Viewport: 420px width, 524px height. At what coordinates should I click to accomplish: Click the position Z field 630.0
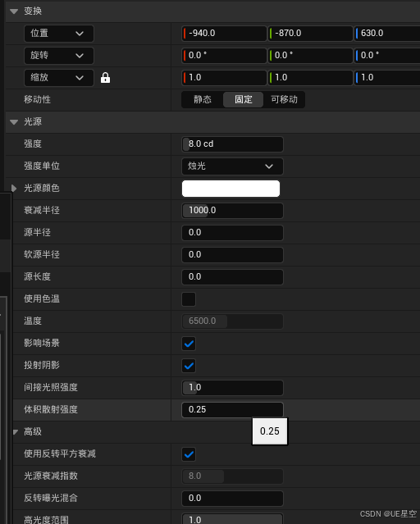click(387, 34)
